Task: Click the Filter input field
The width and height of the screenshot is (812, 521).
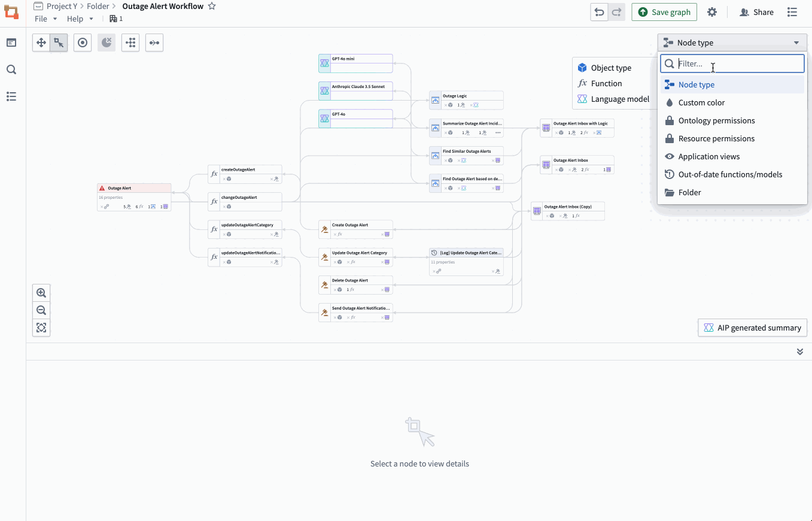Action: tap(732, 63)
